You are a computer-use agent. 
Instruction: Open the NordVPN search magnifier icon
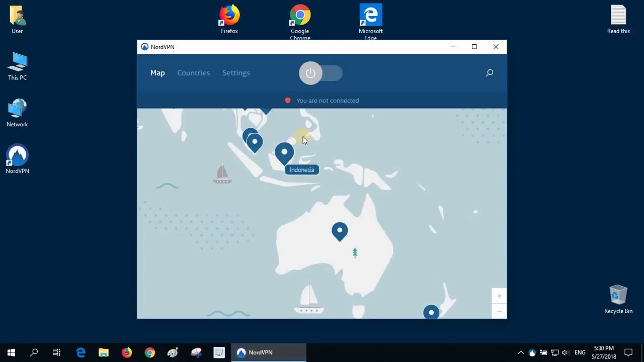click(x=489, y=73)
